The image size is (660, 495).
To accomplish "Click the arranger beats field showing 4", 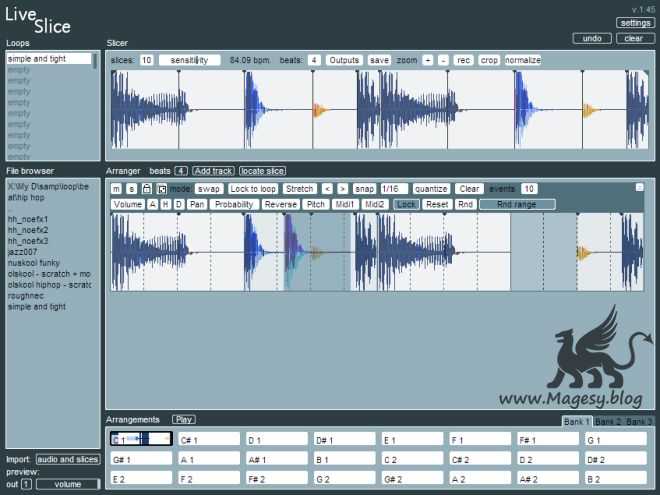I will (x=181, y=171).
